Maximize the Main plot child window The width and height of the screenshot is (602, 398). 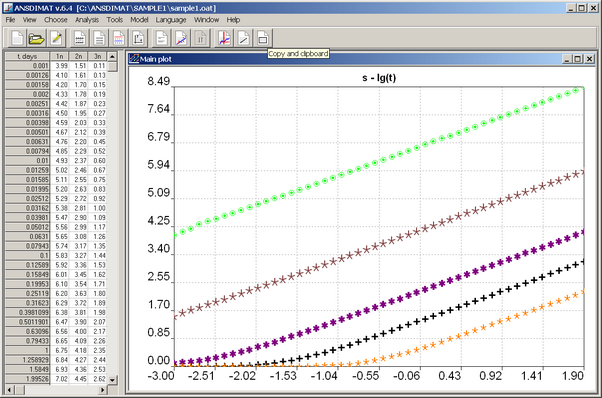[578, 59]
